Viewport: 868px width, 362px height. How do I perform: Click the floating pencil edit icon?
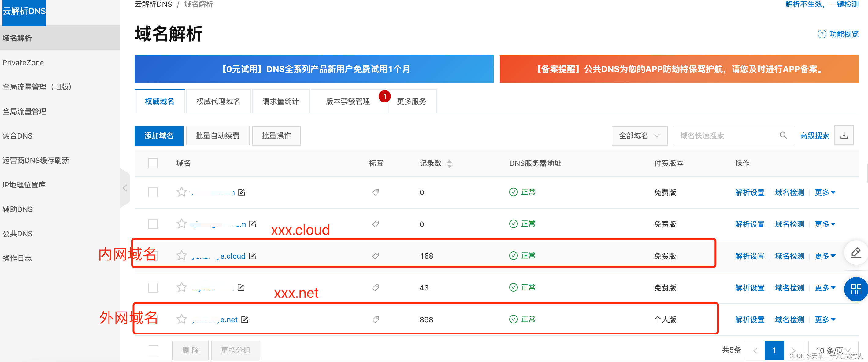[x=856, y=253]
